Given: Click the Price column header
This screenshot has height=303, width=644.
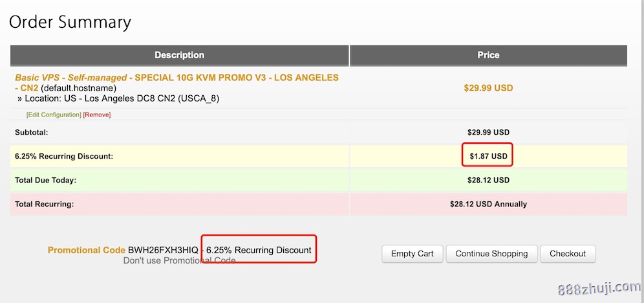Looking at the screenshot, I should [488, 55].
